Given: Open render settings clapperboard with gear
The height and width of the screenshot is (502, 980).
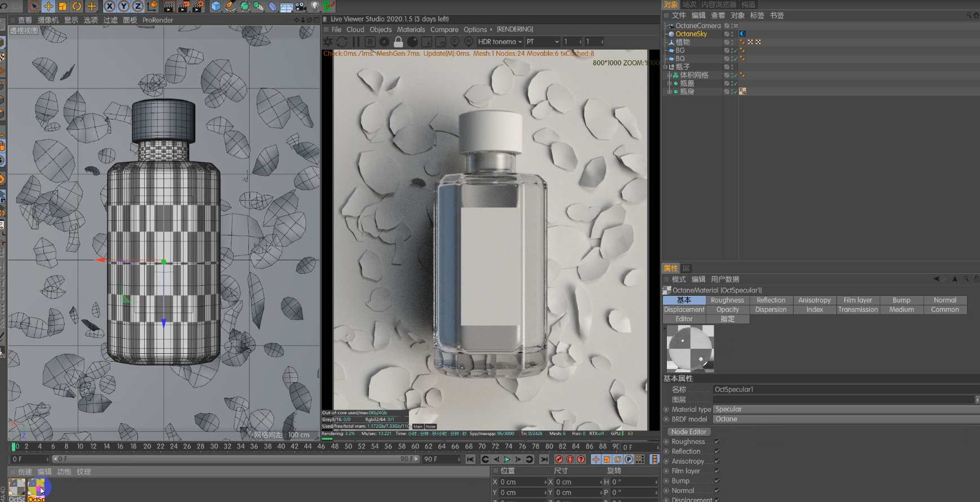Looking at the screenshot, I should tap(198, 6).
